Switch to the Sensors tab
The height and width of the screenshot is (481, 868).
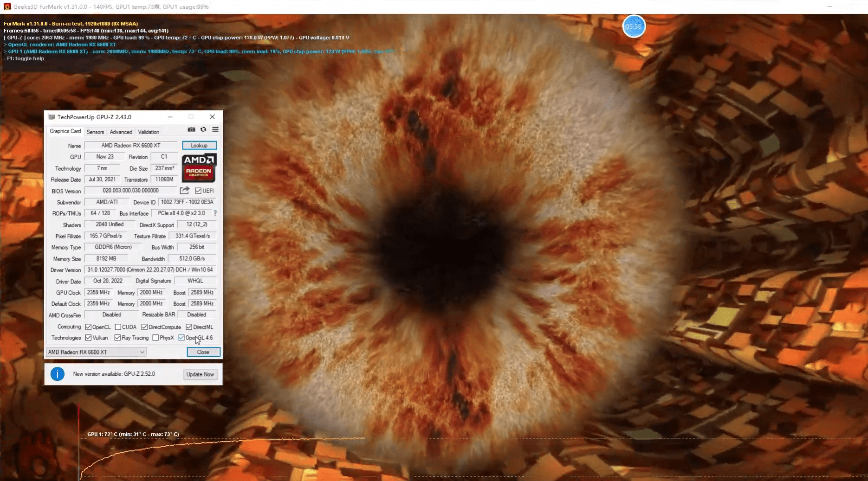click(95, 132)
